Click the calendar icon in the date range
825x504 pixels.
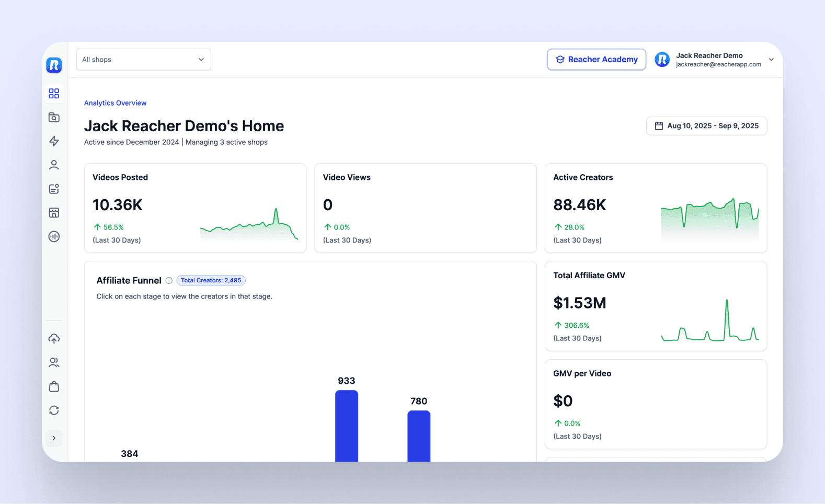click(x=659, y=126)
